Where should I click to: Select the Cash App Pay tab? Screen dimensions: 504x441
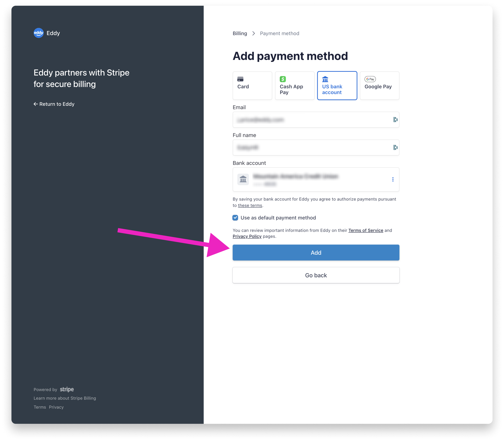click(295, 86)
